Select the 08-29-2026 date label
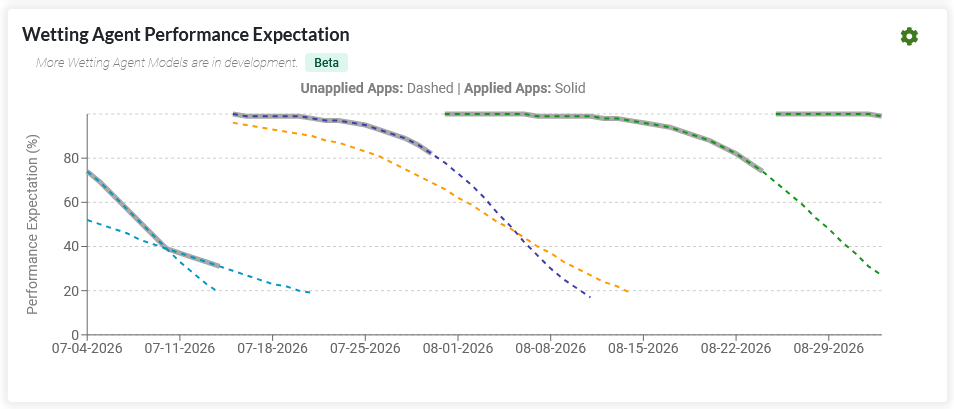 coord(828,348)
